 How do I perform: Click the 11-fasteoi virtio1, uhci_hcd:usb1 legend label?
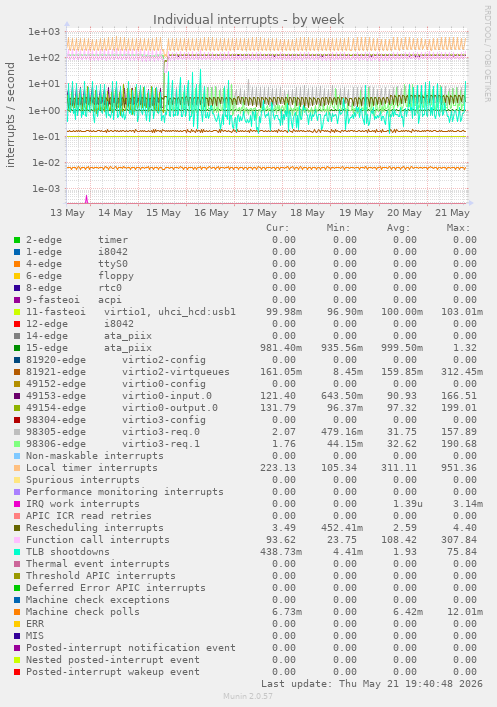click(x=131, y=312)
